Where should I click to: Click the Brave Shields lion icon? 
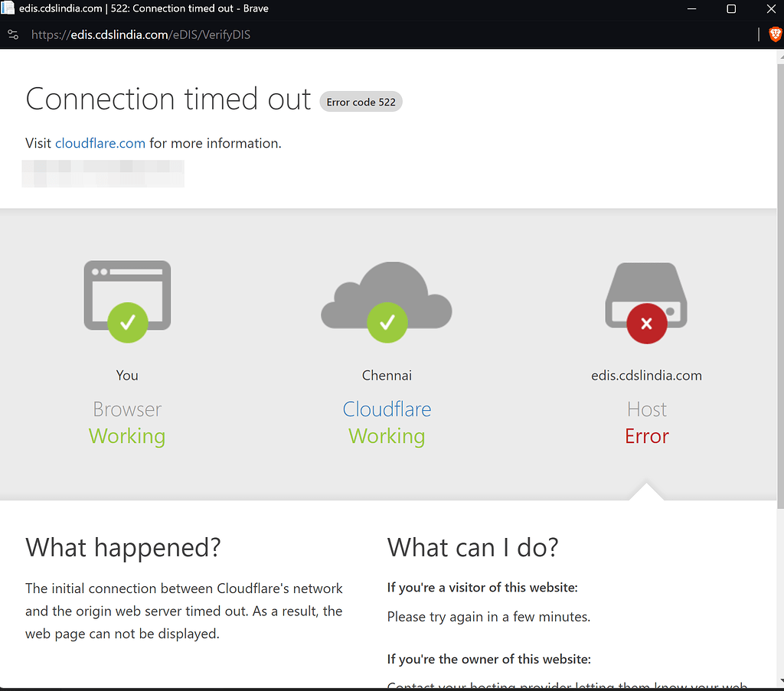(774, 34)
